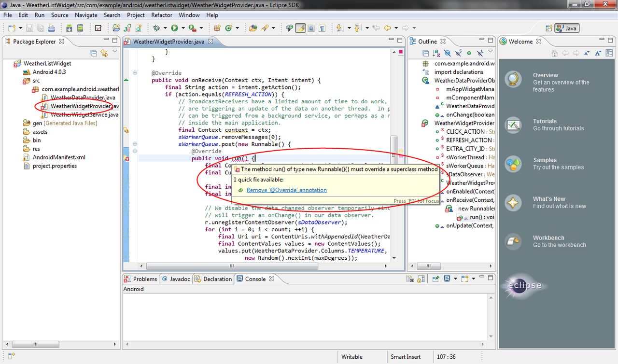Open the Android SDK Manager icon
The width and height of the screenshot is (618, 364).
tap(69, 28)
